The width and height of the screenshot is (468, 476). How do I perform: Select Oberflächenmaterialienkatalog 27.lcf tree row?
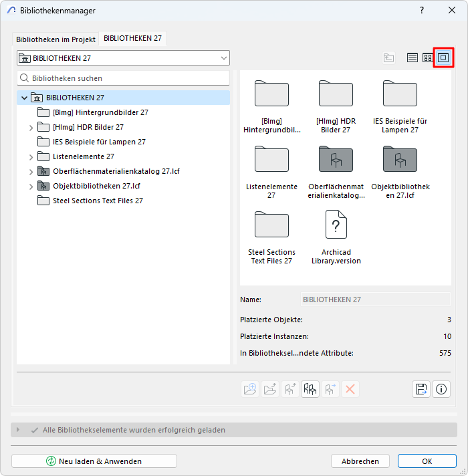point(123,171)
